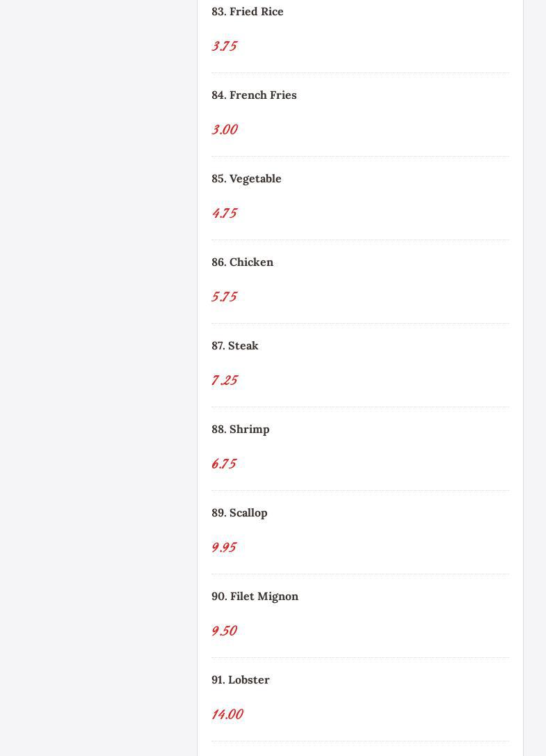Select the "86. Chicken" menu item

click(x=242, y=262)
